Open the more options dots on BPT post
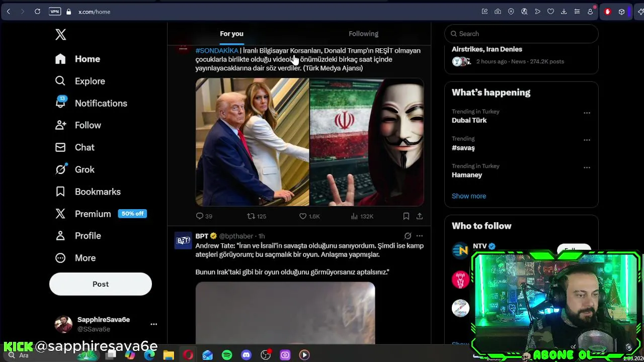This screenshot has width=644, height=362. click(x=420, y=236)
